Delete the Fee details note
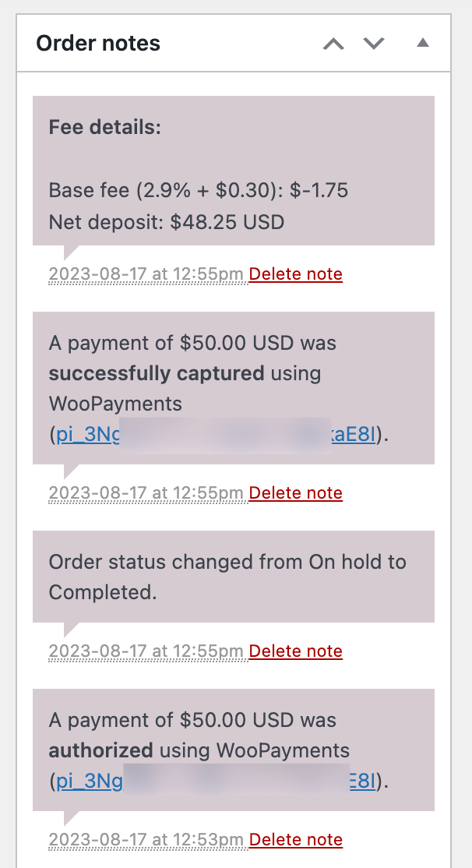472x868 pixels. [x=295, y=273]
